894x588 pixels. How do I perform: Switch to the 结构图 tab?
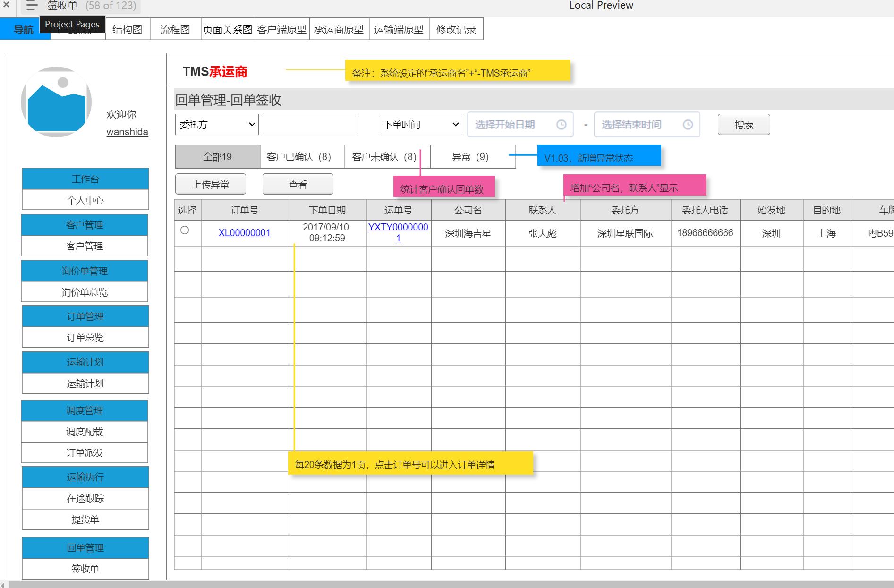[128, 29]
